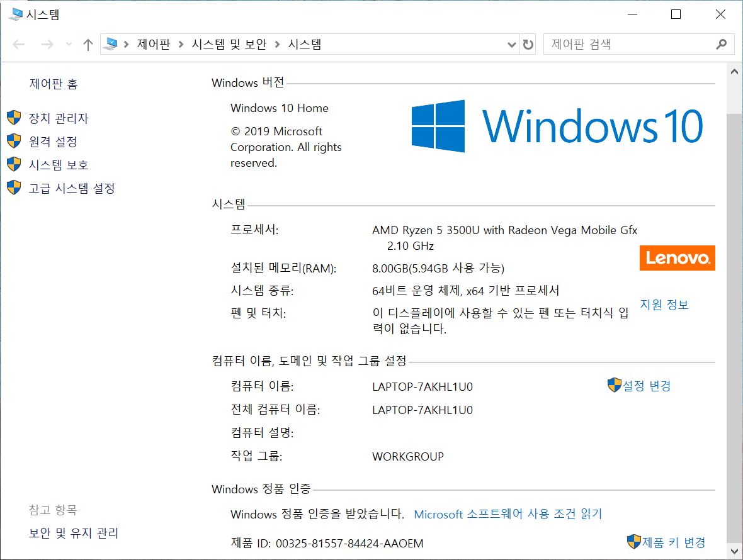Click the search magnifier icon
Viewport: 743px width, 560px height.
point(722,44)
